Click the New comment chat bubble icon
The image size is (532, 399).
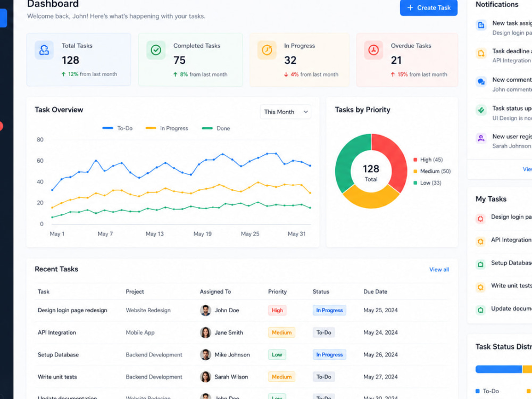(x=481, y=82)
